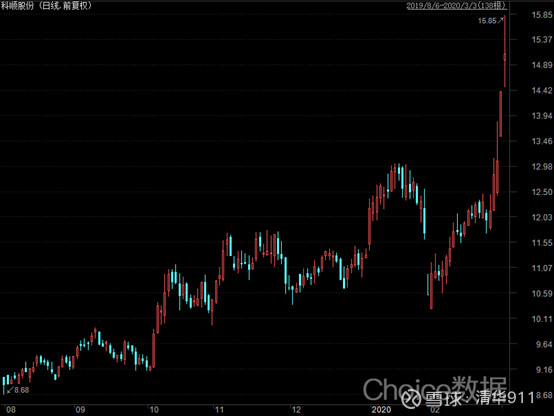Image resolution: width=554 pixels, height=416 pixels.
Task: Select the 10 month marker on the time axis
Action: click(154, 410)
